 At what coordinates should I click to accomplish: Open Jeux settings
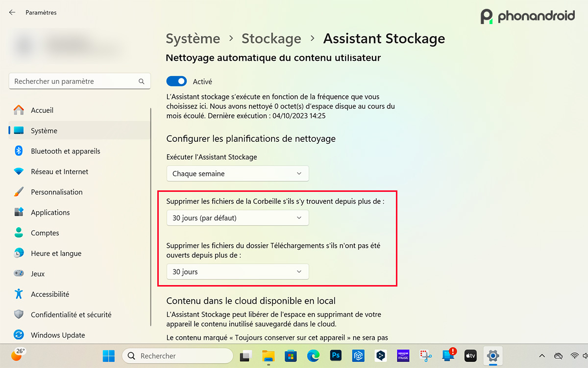39,273
